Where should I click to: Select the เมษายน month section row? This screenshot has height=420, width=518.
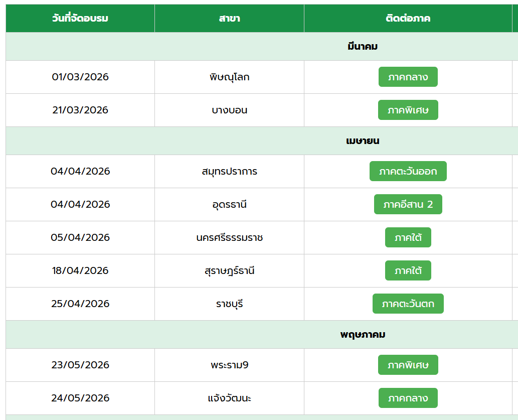362,141
